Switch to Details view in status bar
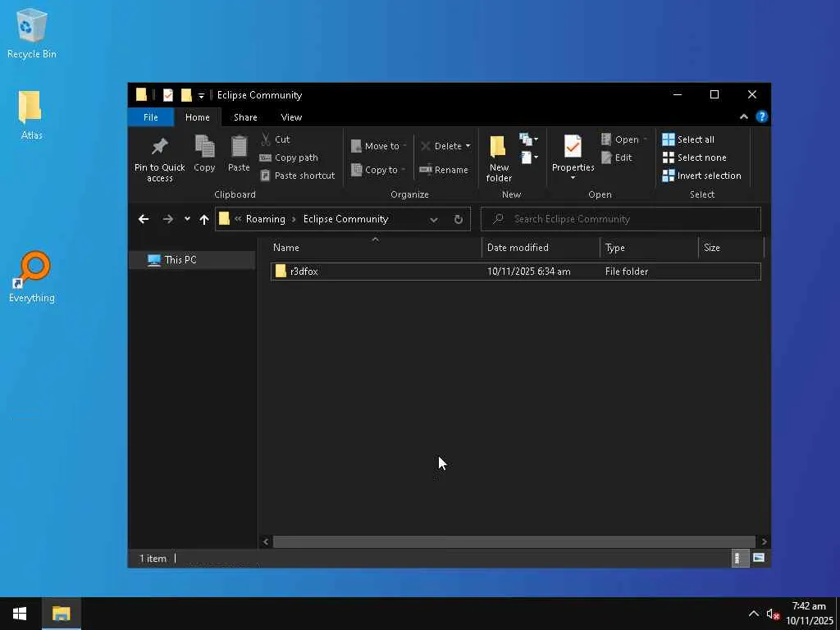The image size is (840, 630). (739, 558)
